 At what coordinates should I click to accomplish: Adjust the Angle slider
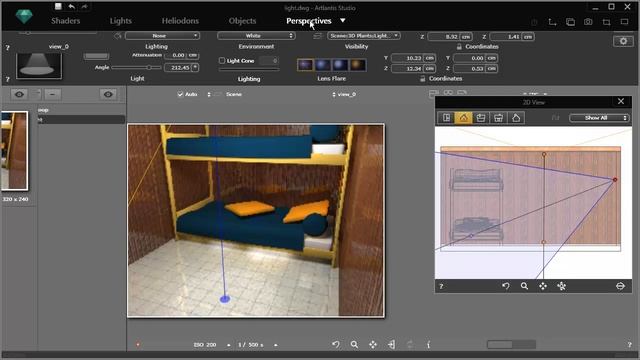[x=136, y=67]
